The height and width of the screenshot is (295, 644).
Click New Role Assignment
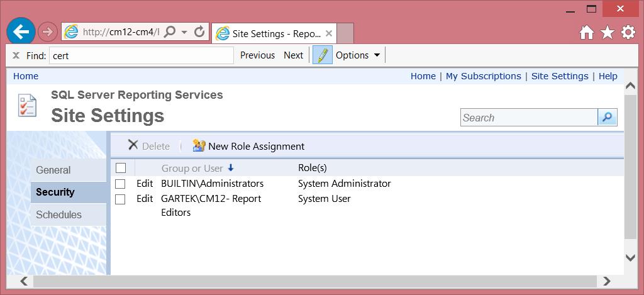[248, 146]
